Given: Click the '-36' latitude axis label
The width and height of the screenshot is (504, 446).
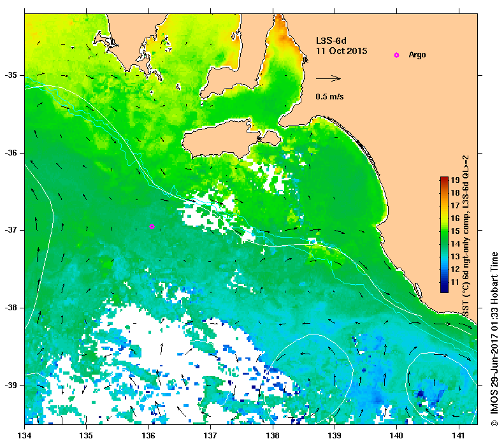Looking at the screenshot, I should [11, 153].
